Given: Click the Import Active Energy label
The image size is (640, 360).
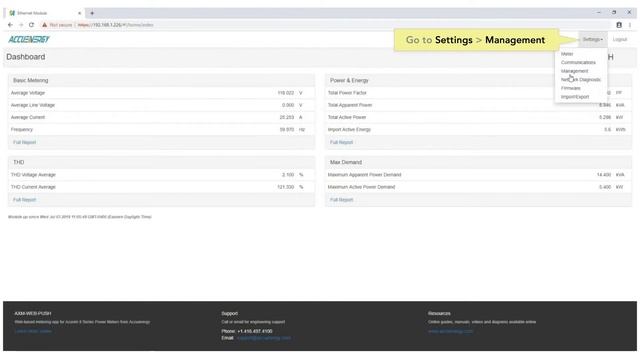Looking at the screenshot, I should tap(349, 130).
